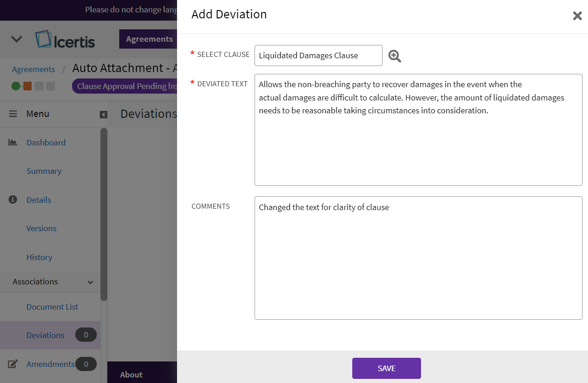Click the Amendments edit icon
This screenshot has height=383, width=588.
pyautogui.click(x=13, y=364)
